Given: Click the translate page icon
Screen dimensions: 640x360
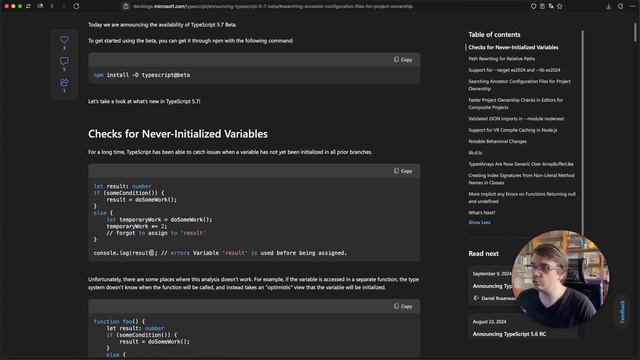Looking at the screenshot, I should point(551,6).
